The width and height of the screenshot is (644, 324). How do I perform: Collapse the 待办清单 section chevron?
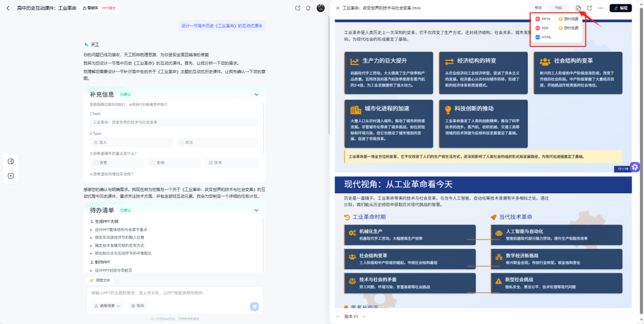tap(256, 210)
